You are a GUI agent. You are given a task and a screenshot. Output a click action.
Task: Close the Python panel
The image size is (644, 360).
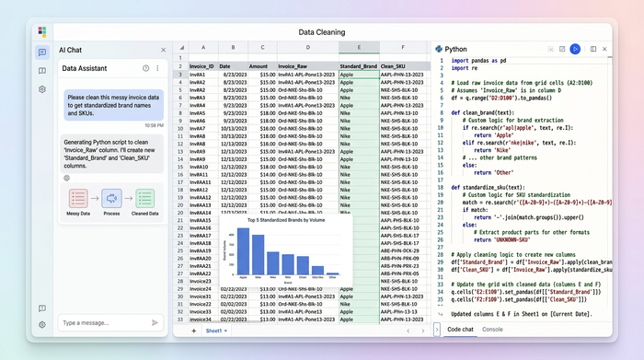(604, 49)
